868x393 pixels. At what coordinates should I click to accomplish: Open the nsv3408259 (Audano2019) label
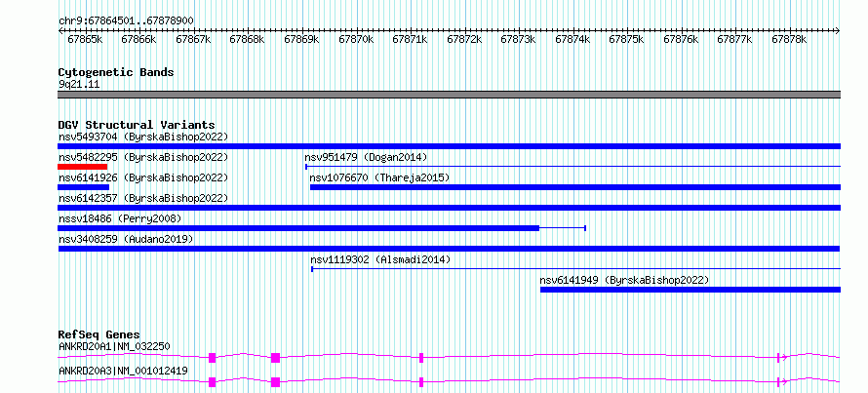click(x=126, y=239)
